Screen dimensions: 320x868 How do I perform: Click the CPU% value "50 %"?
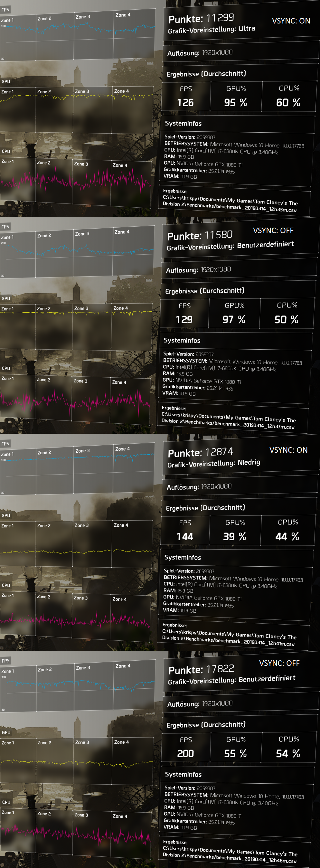click(286, 320)
